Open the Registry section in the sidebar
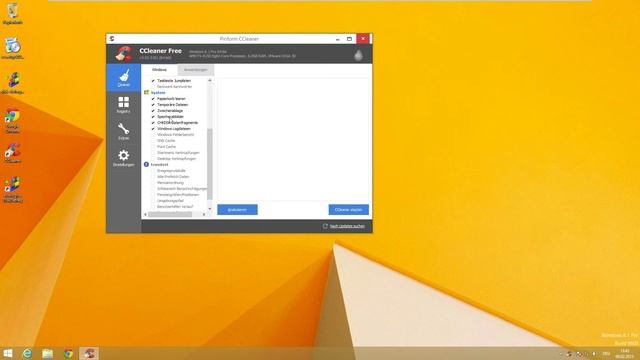The height and width of the screenshot is (360, 640). click(x=124, y=104)
